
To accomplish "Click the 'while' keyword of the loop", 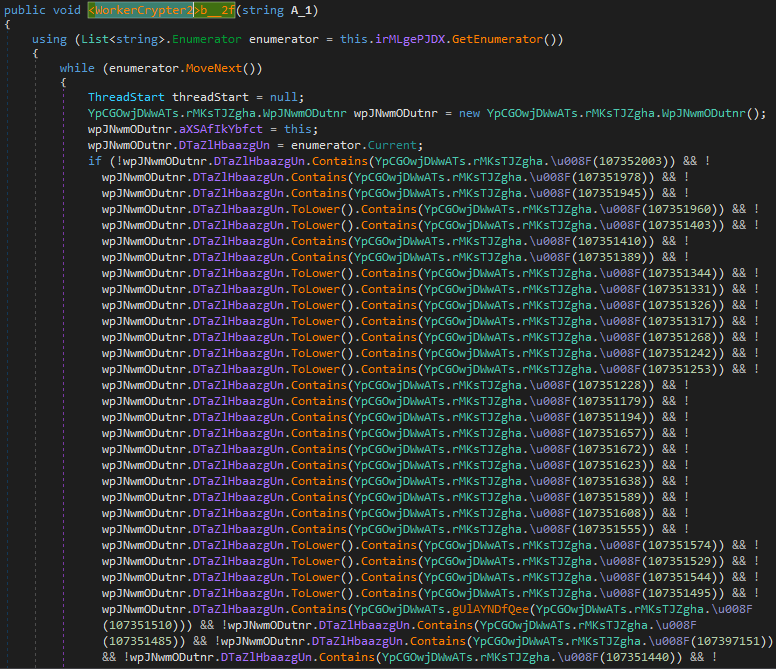I will pyautogui.click(x=77, y=68).
